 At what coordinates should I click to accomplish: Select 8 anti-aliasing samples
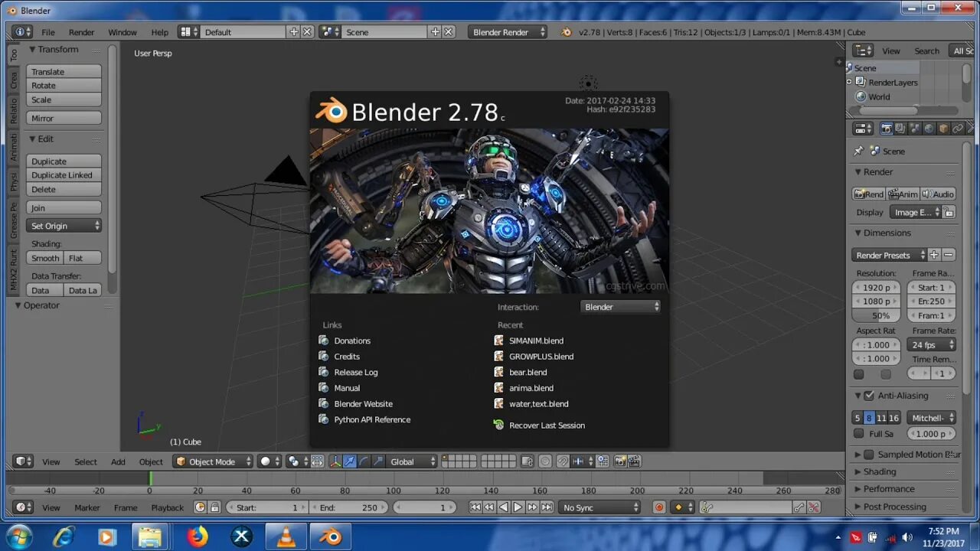[869, 418]
